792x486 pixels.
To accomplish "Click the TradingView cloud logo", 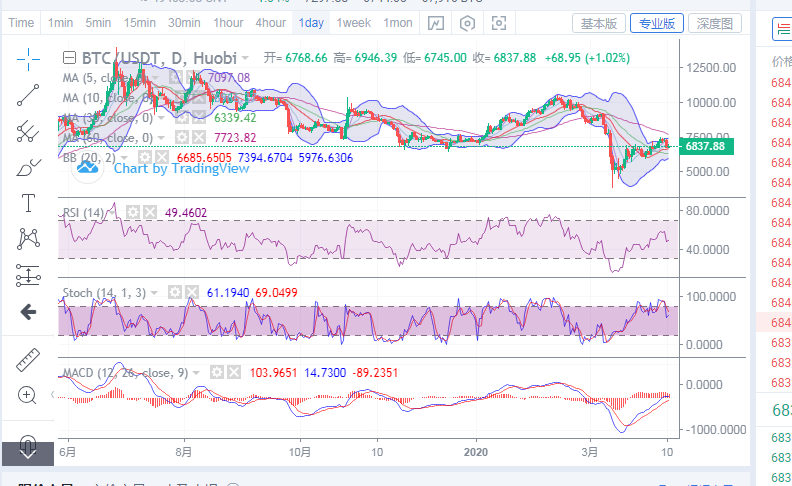I will click(87, 167).
